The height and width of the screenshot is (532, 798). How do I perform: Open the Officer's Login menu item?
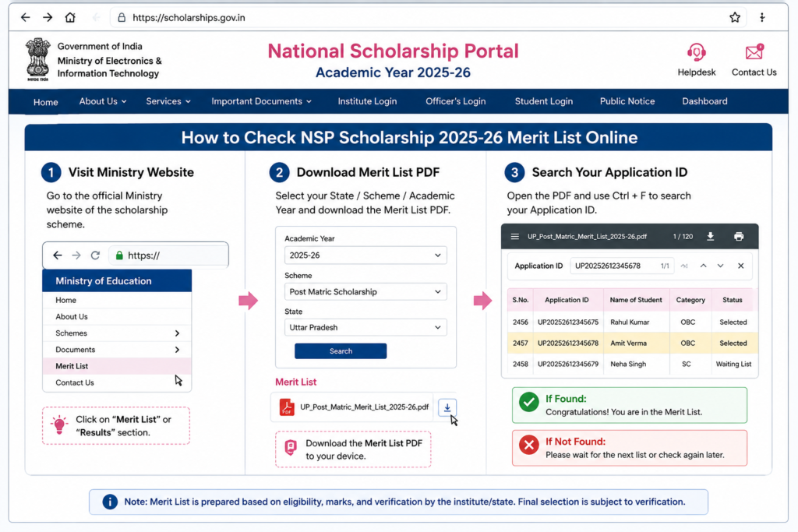(x=455, y=101)
